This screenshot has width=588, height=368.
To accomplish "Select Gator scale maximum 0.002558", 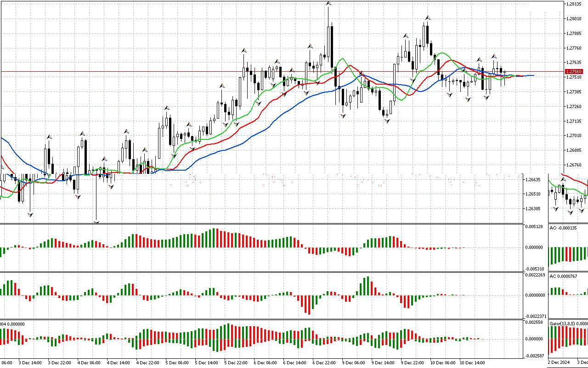I will pos(535,323).
